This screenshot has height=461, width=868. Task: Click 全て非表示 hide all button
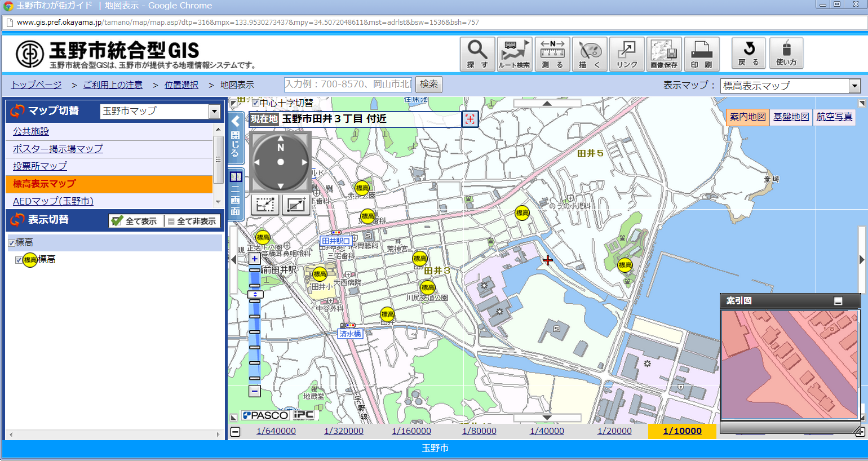192,221
